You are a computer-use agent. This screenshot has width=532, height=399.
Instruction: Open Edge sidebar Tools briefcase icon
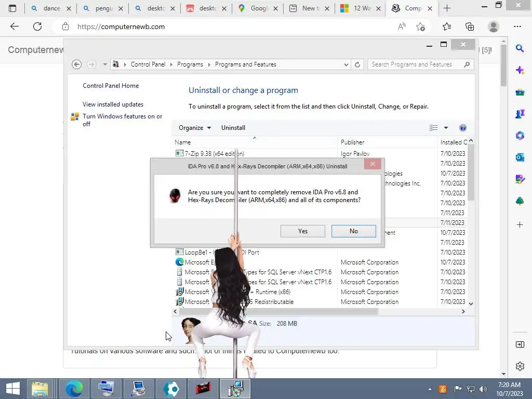(x=520, y=92)
